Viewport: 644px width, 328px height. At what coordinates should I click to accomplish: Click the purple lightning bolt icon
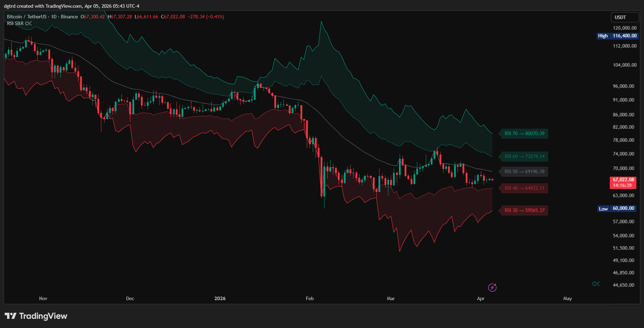pyautogui.click(x=492, y=287)
